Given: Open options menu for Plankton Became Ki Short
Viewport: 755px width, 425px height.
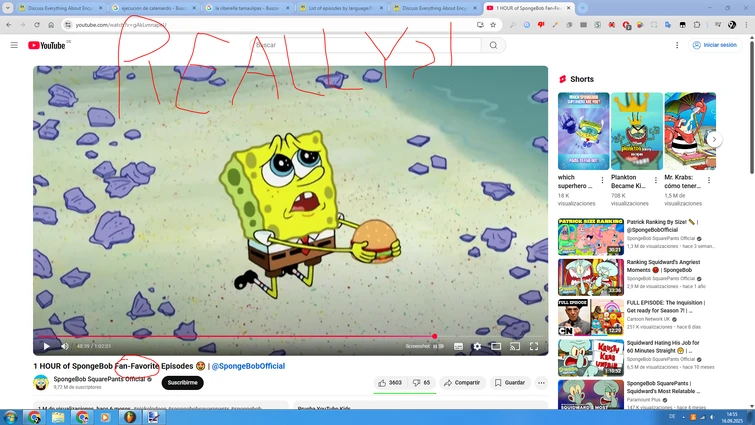Looking at the screenshot, I should coord(656,180).
